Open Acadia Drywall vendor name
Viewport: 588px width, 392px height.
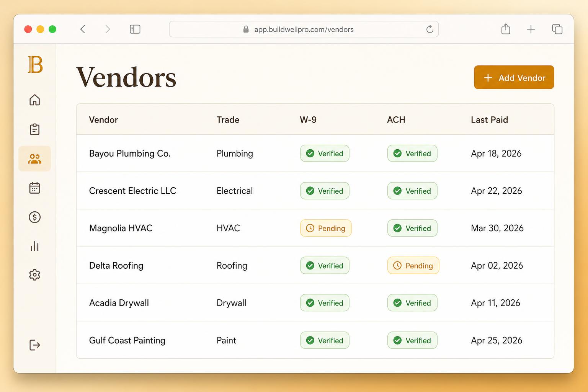[119, 303]
